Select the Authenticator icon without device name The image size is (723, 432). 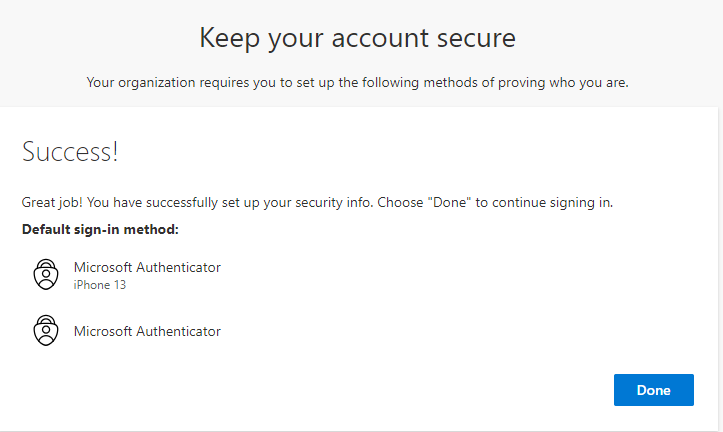point(46,331)
